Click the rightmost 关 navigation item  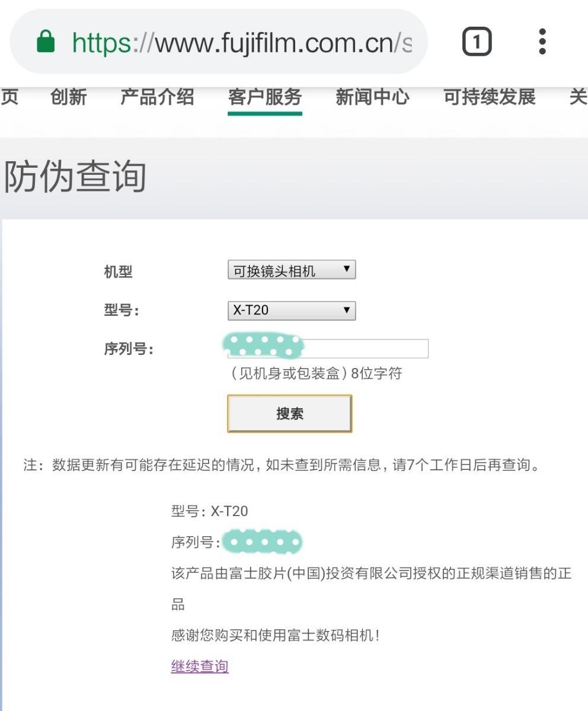[x=580, y=97]
